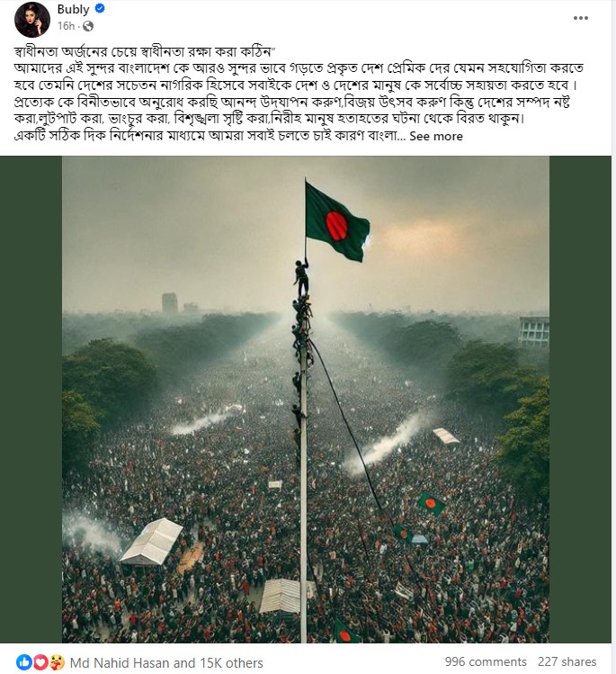Click the 16h post timestamp
This screenshot has width=616, height=674.
[67, 26]
